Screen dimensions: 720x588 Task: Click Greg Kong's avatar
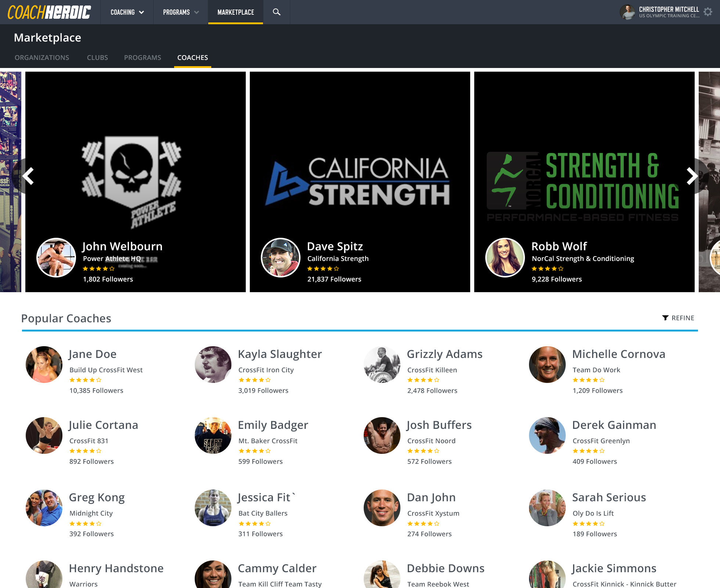coord(44,508)
